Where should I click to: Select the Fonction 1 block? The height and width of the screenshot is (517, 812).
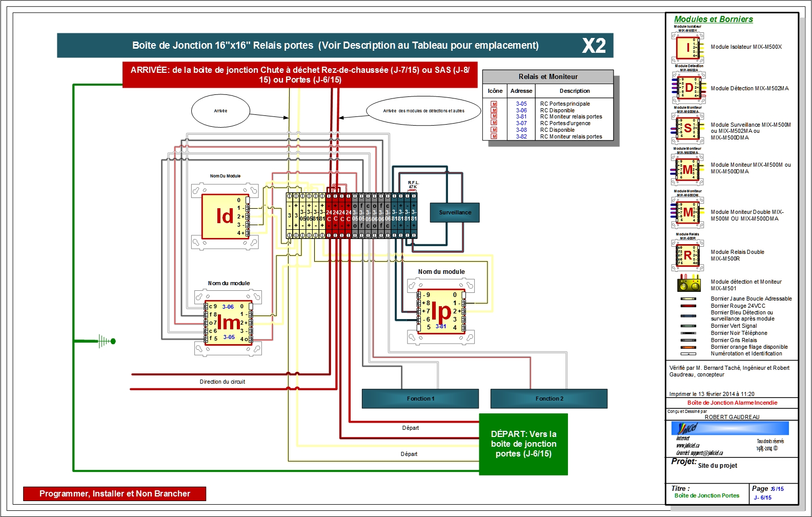[420, 399]
